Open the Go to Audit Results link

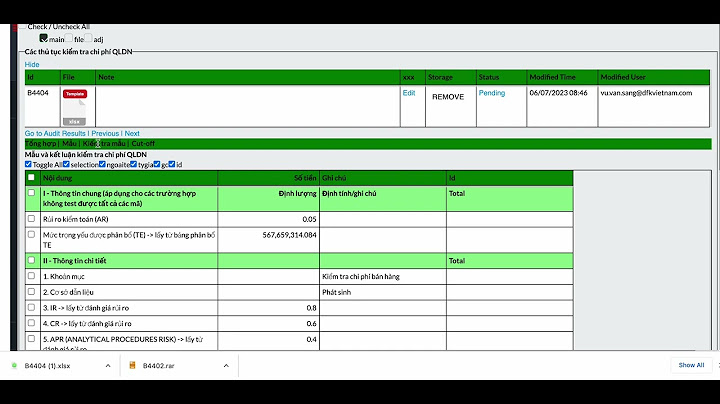(x=55, y=133)
